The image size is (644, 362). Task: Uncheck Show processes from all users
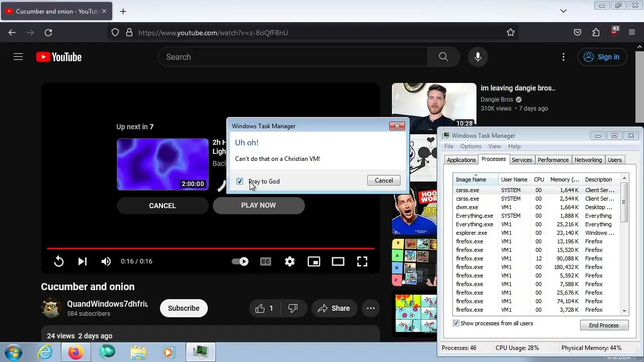click(x=456, y=323)
